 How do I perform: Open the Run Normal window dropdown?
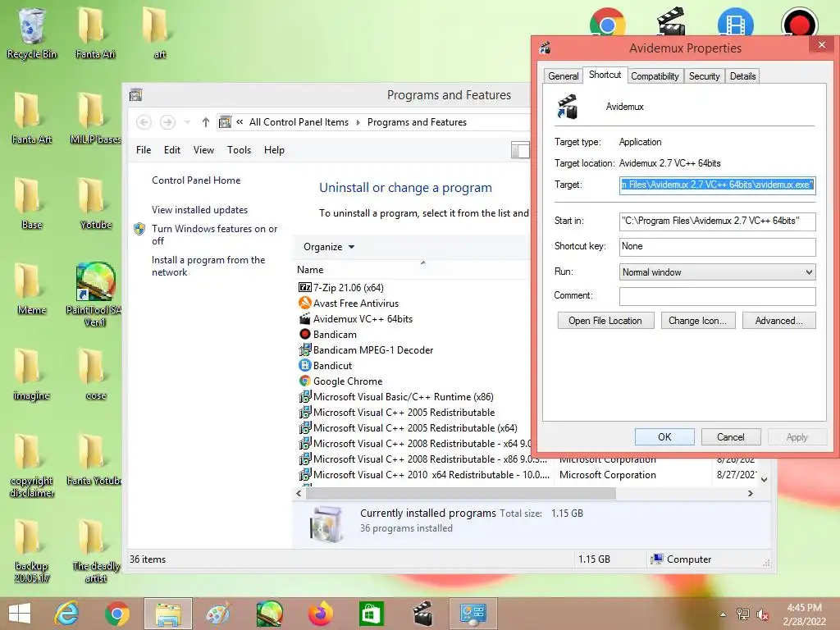[717, 272]
